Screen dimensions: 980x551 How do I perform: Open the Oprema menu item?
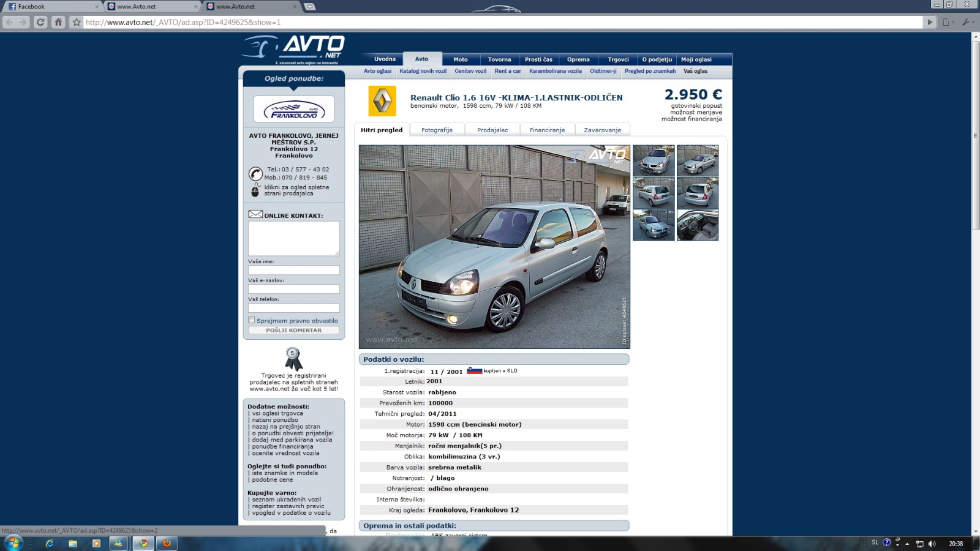pos(578,59)
